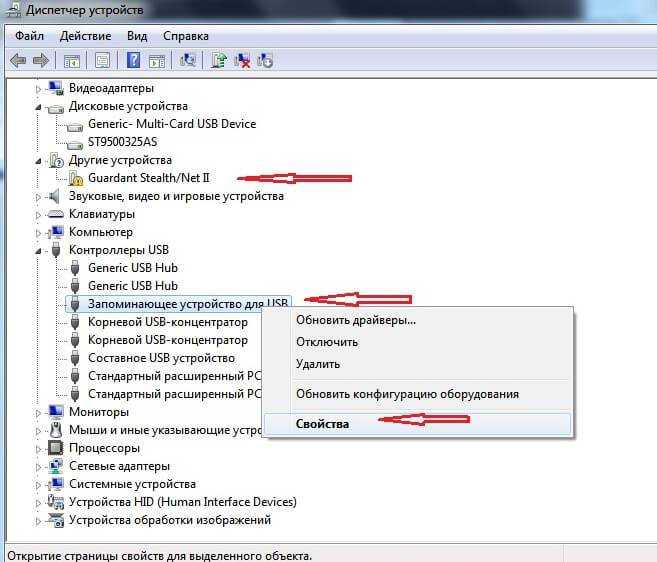Click the Устройства HID icon
657x562 pixels.
click(x=55, y=502)
